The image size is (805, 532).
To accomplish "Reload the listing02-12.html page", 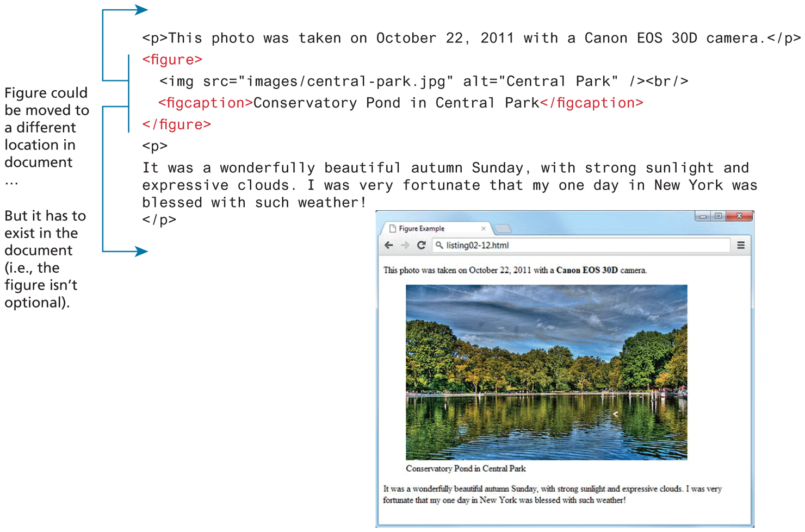I will pyautogui.click(x=421, y=246).
